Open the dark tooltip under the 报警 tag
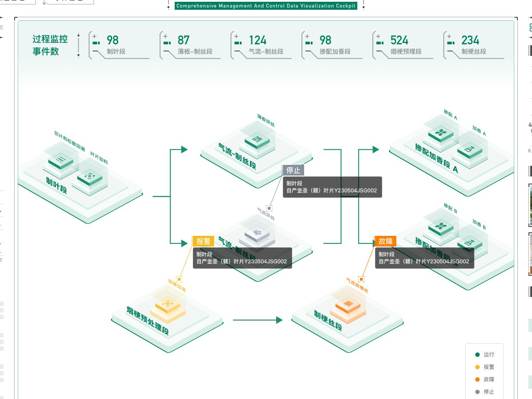This screenshot has width=532, height=399. pyautogui.click(x=242, y=258)
